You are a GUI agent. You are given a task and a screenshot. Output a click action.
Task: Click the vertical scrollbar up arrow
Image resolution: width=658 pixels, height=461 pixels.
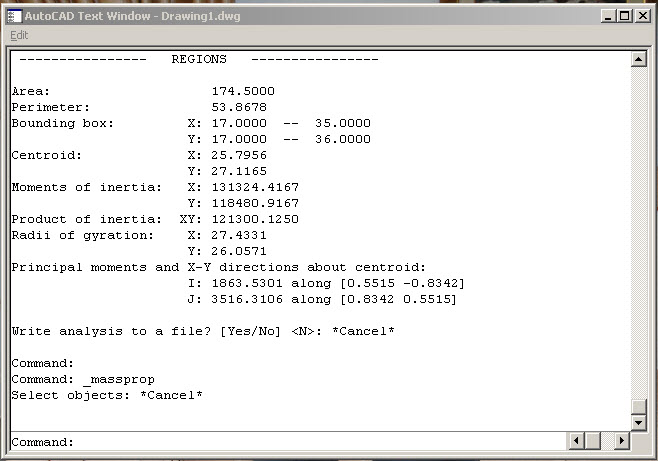639,59
